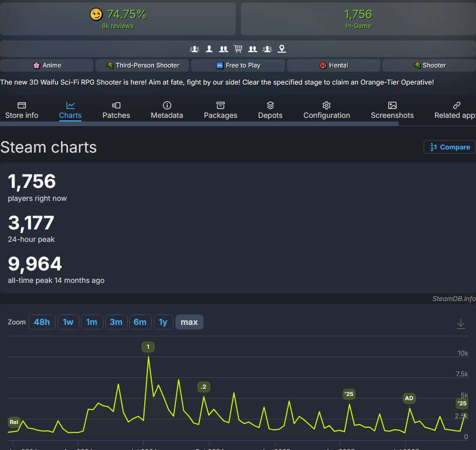
Task: Set chart zoom to 1y
Action: (x=163, y=322)
